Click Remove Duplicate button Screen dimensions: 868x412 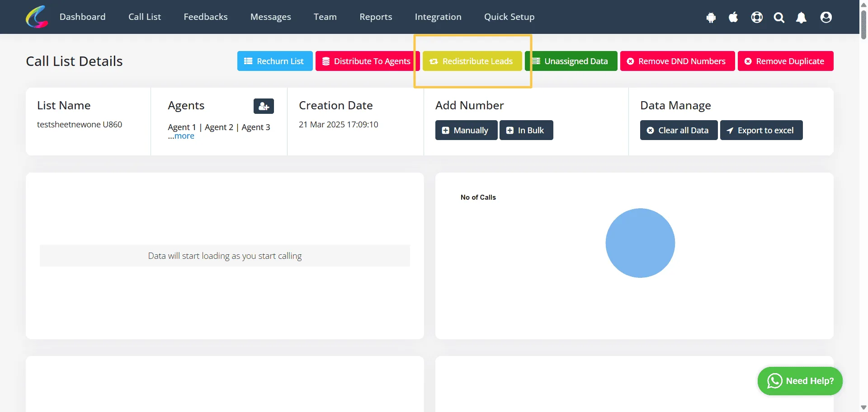click(786, 61)
